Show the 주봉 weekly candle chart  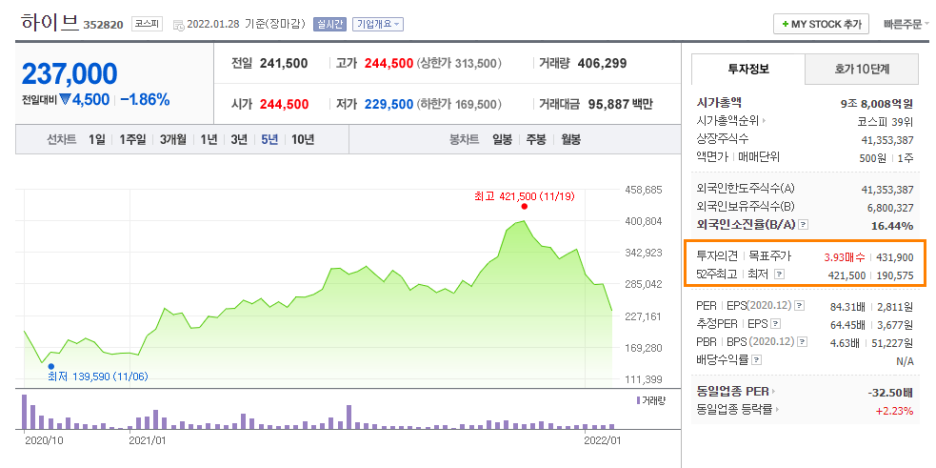(x=536, y=140)
